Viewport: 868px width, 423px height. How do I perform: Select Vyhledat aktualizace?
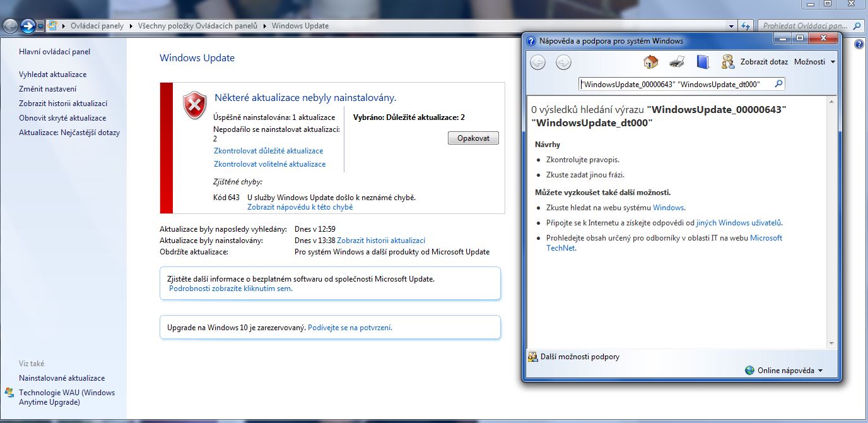pyautogui.click(x=53, y=74)
